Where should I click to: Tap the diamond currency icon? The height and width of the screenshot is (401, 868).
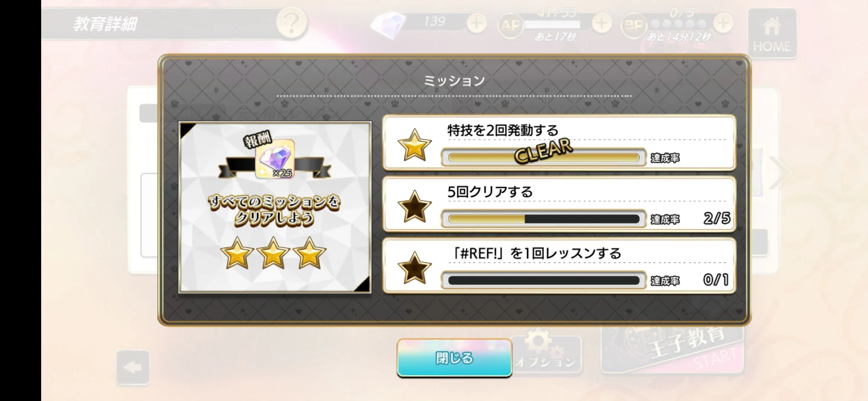(388, 25)
